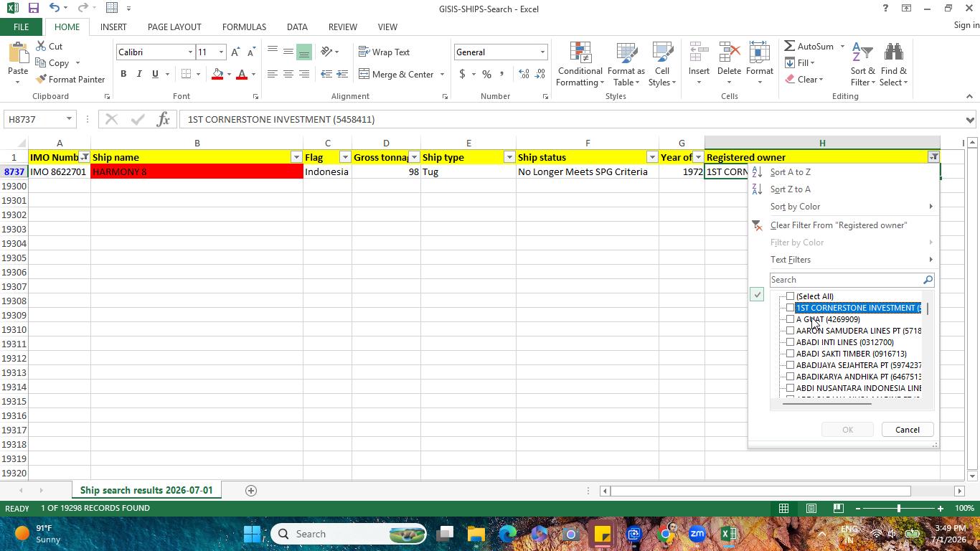
Task: Click Wrap Text button
Action: [x=385, y=52]
